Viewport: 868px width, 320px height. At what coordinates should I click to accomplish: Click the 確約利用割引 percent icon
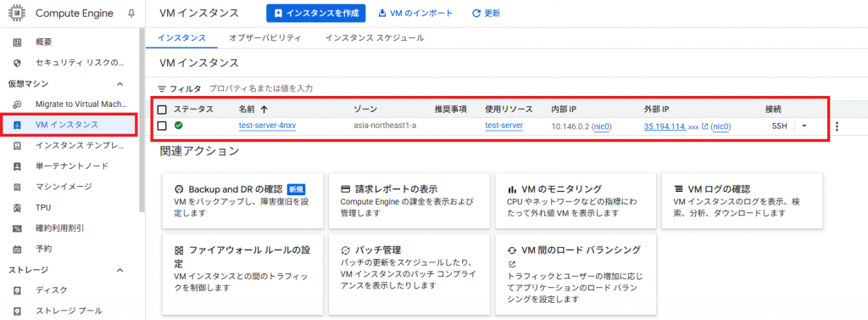click(17, 228)
